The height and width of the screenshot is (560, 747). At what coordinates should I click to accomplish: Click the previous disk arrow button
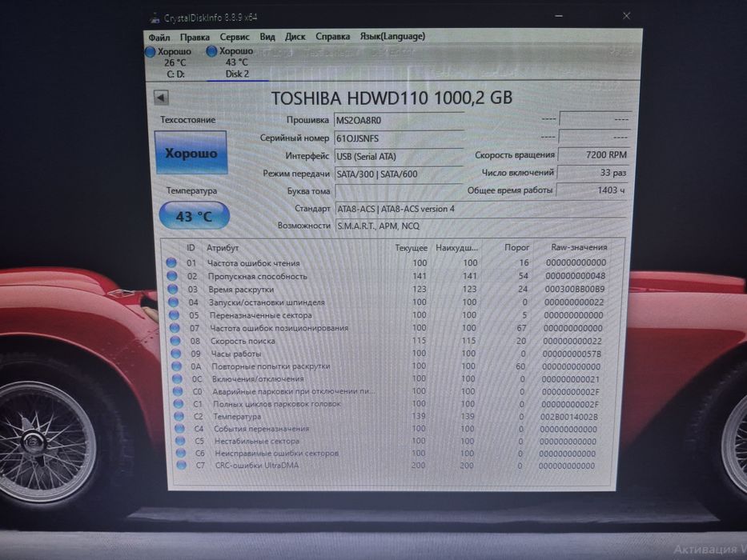[161, 98]
